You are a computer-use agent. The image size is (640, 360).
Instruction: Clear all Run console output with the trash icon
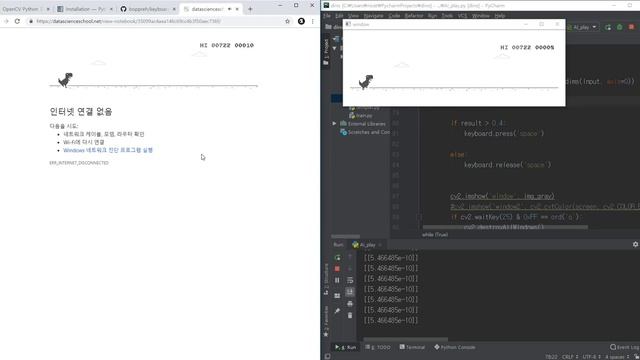350,316
